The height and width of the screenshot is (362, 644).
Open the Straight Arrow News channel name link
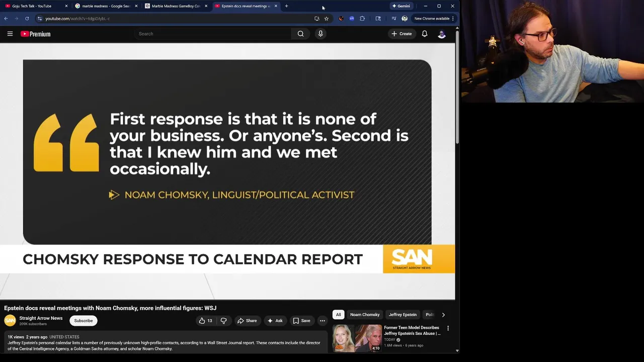(41, 318)
